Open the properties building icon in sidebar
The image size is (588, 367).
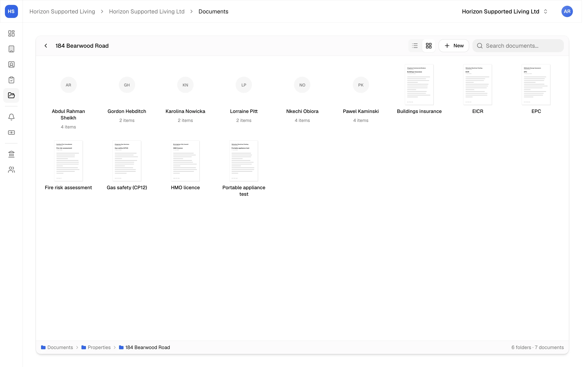click(x=11, y=49)
